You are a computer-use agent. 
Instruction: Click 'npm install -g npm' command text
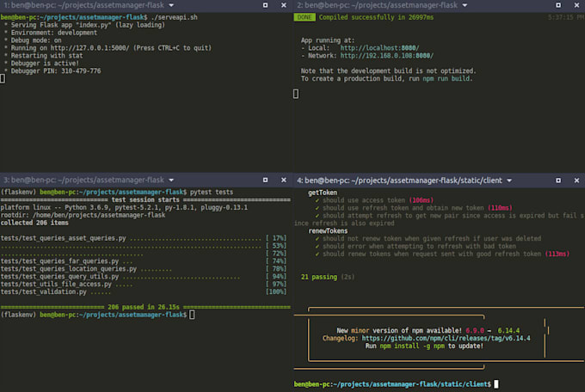[x=412, y=346]
